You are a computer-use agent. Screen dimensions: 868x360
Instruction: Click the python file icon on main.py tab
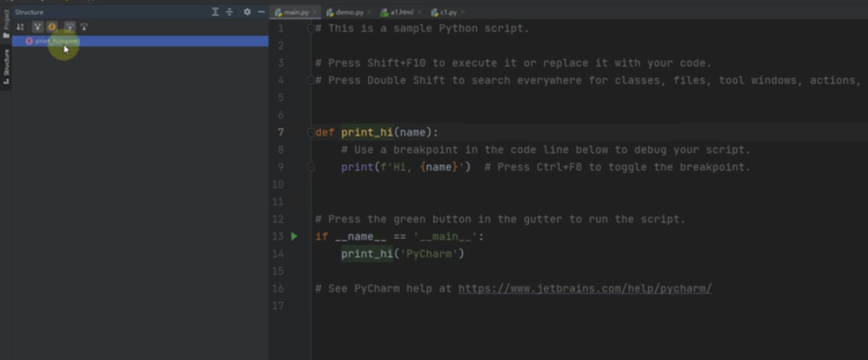click(278, 13)
